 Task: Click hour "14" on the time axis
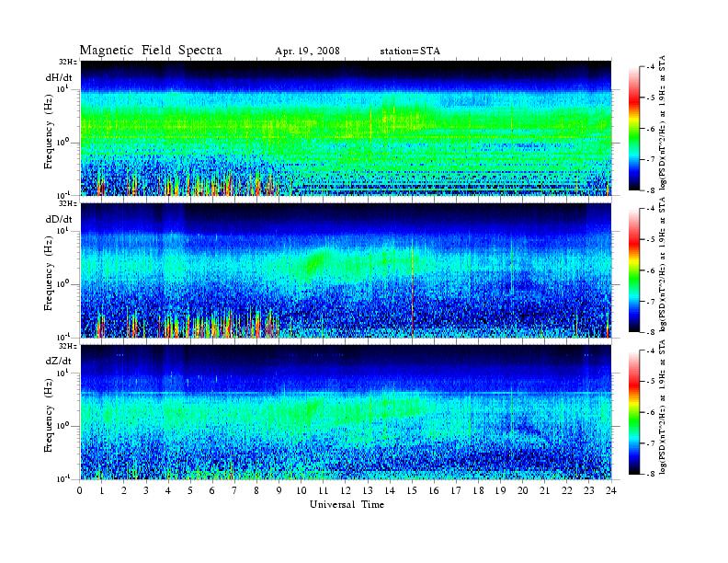[x=390, y=490]
